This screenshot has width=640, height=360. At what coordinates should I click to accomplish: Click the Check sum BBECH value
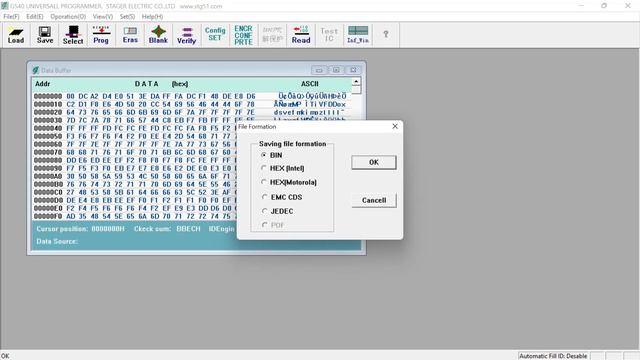click(x=188, y=229)
